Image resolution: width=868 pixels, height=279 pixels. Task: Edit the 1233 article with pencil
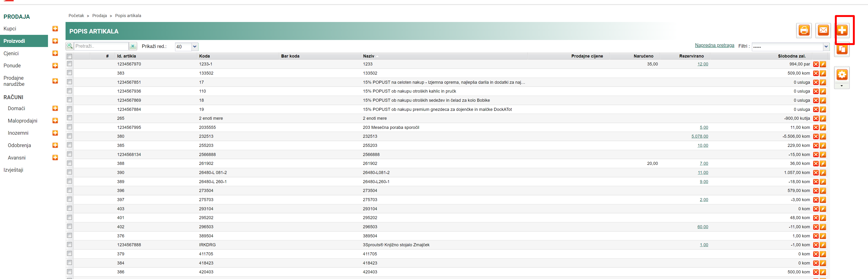[823, 64]
